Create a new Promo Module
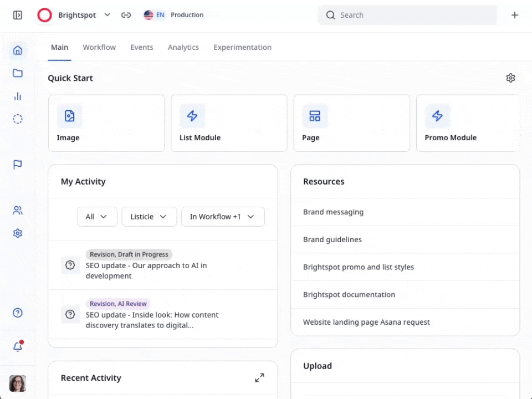The height and width of the screenshot is (399, 532). pyautogui.click(x=467, y=123)
